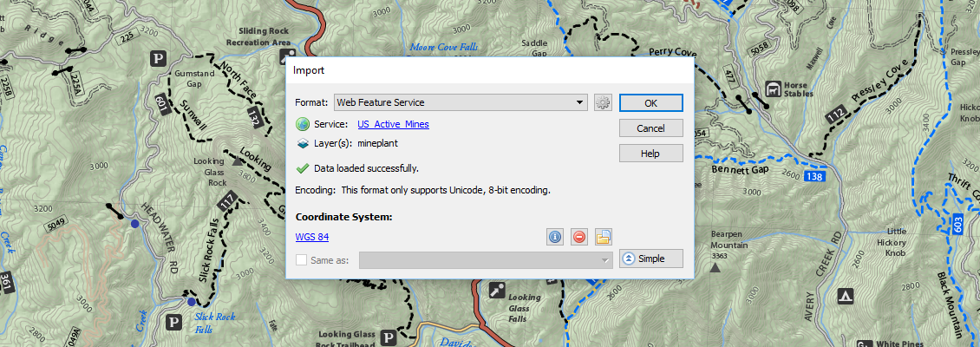Click the green data loaded checkmark
The height and width of the screenshot is (347, 980).
tap(303, 168)
